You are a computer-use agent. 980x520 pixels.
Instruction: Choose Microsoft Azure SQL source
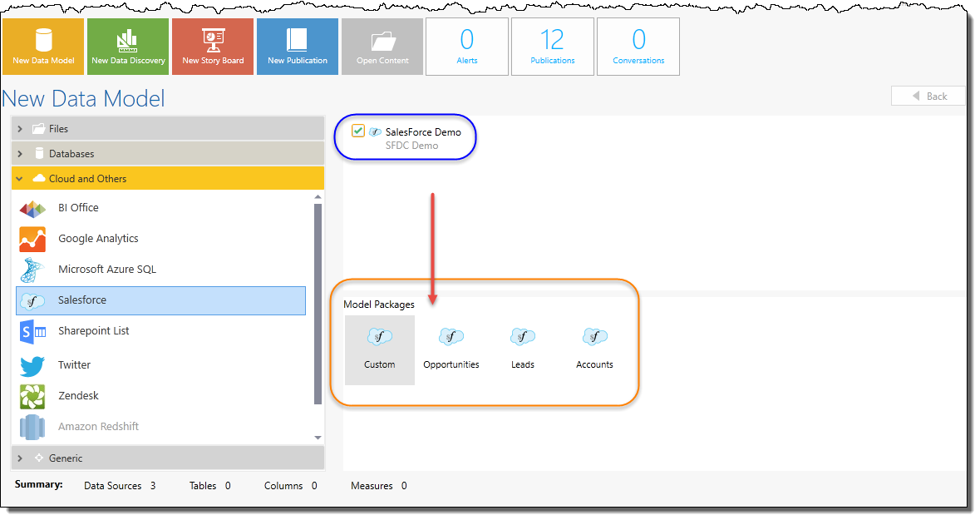160,269
